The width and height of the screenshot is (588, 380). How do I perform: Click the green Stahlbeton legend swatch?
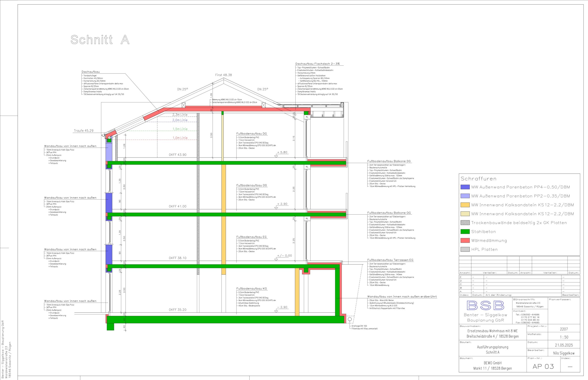point(465,231)
